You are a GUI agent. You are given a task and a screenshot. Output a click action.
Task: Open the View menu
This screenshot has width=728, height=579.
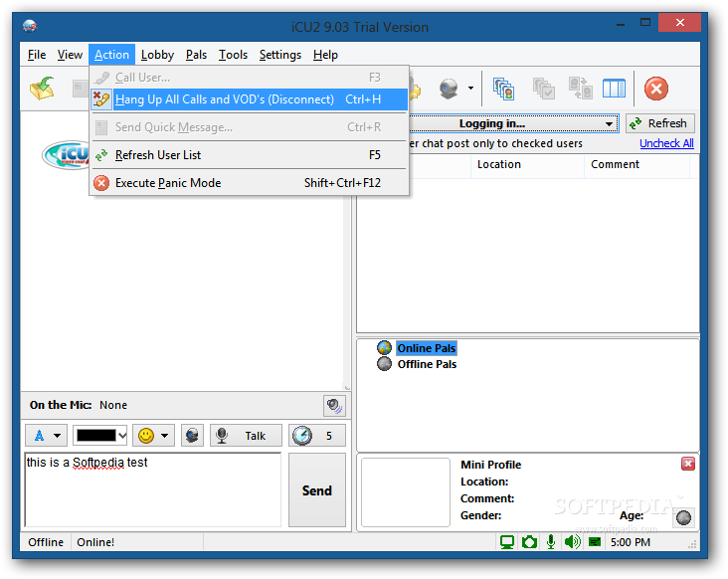pos(70,55)
